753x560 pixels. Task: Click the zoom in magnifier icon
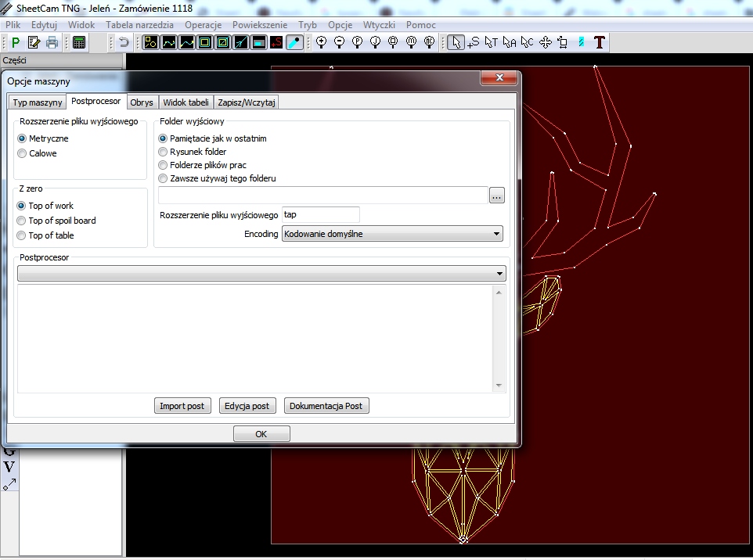point(321,43)
